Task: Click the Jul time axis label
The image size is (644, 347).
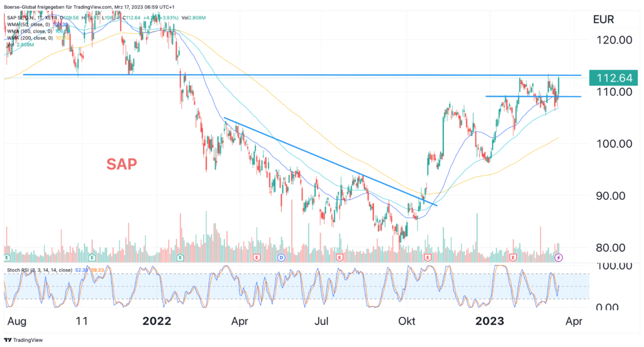Action: tap(321, 321)
